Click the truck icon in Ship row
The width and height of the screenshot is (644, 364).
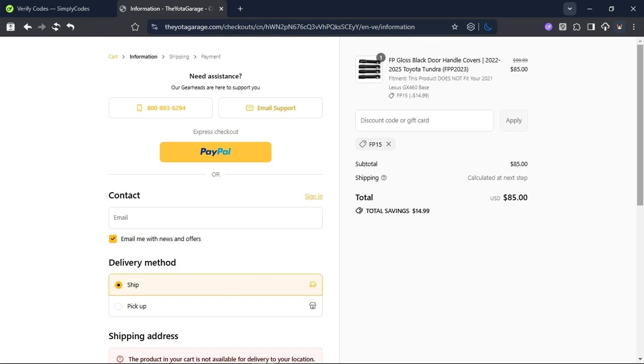pyautogui.click(x=313, y=284)
